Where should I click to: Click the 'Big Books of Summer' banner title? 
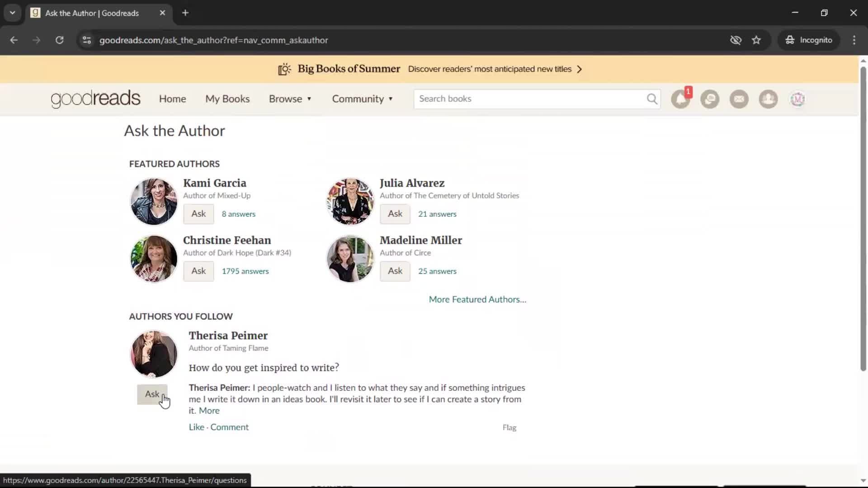pos(349,69)
